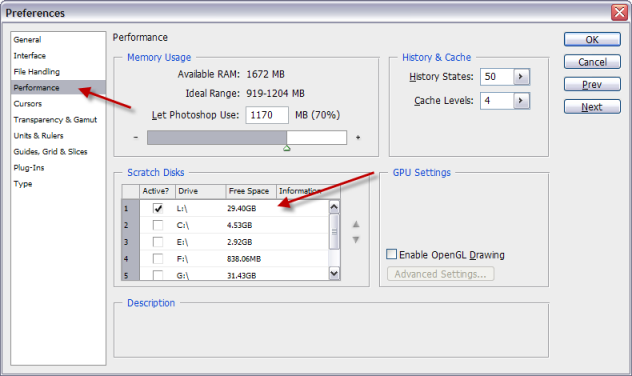Activate the F:\ scratch disk
The image size is (632, 376).
coord(158,259)
